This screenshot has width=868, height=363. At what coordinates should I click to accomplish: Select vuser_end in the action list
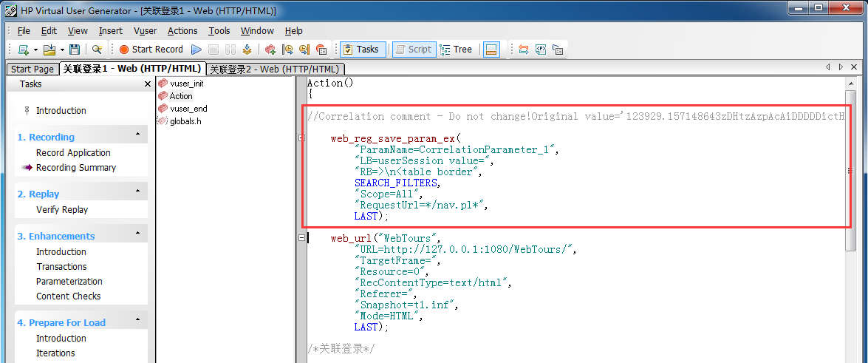tap(189, 109)
